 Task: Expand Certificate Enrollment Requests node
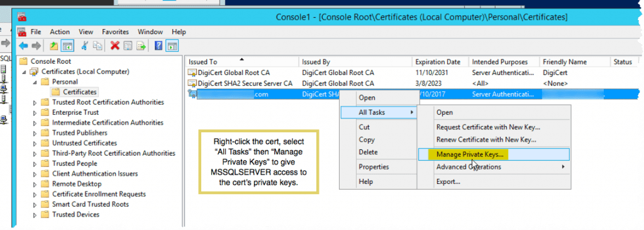point(35,194)
